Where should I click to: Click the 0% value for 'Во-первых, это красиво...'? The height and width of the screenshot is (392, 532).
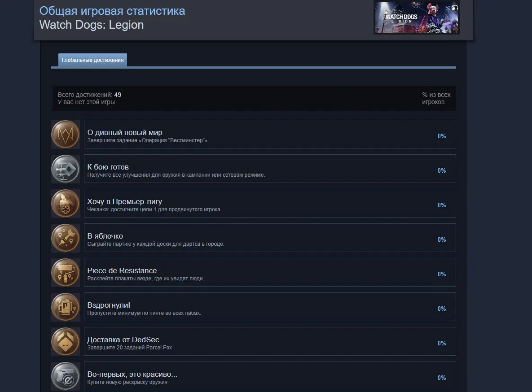point(441,378)
